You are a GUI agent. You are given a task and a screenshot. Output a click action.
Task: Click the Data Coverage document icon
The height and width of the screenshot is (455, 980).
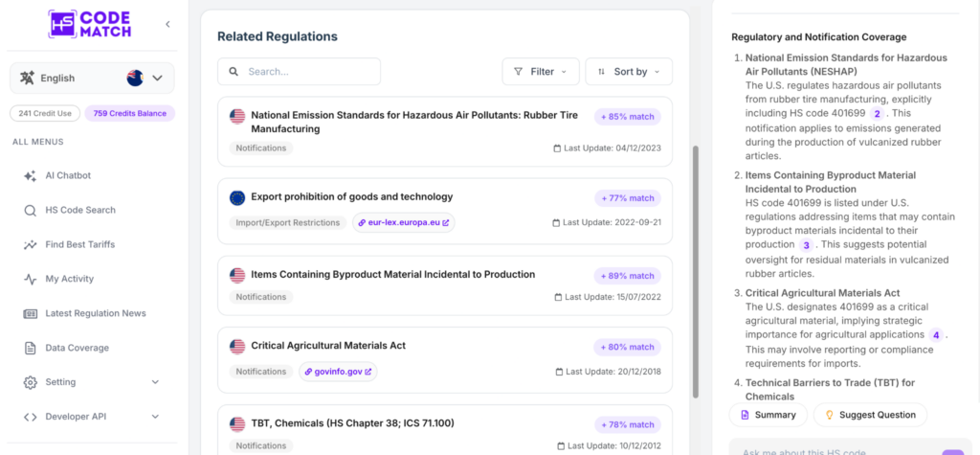pyautogui.click(x=30, y=348)
